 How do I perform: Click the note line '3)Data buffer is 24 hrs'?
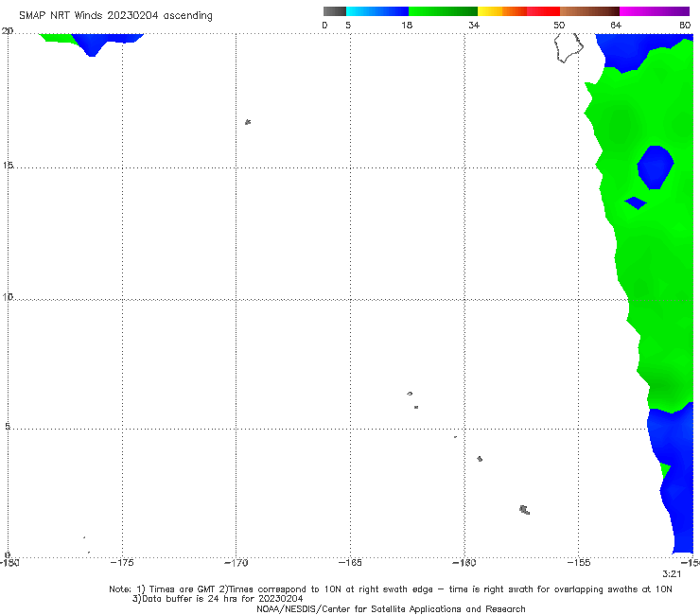(x=218, y=599)
